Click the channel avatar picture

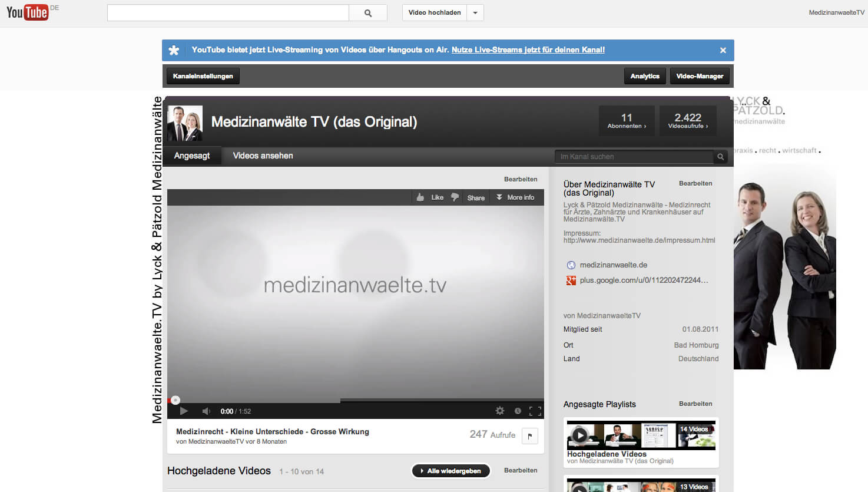click(x=185, y=123)
